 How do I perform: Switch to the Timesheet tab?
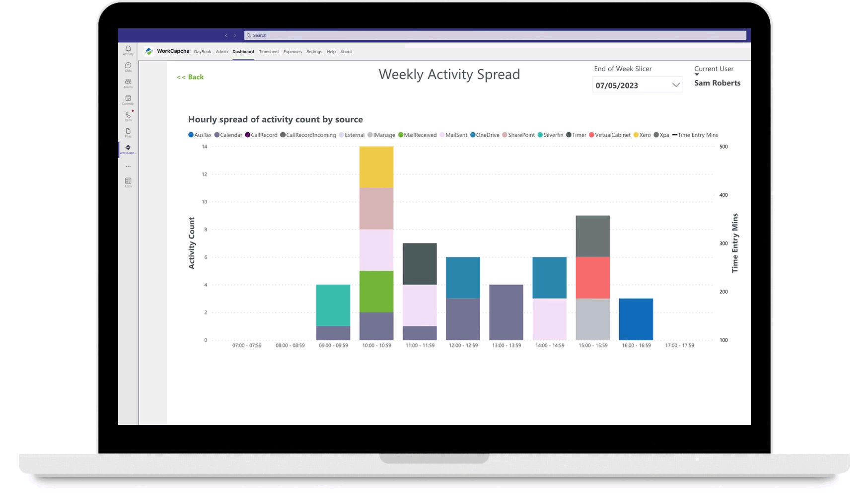[x=269, y=52]
